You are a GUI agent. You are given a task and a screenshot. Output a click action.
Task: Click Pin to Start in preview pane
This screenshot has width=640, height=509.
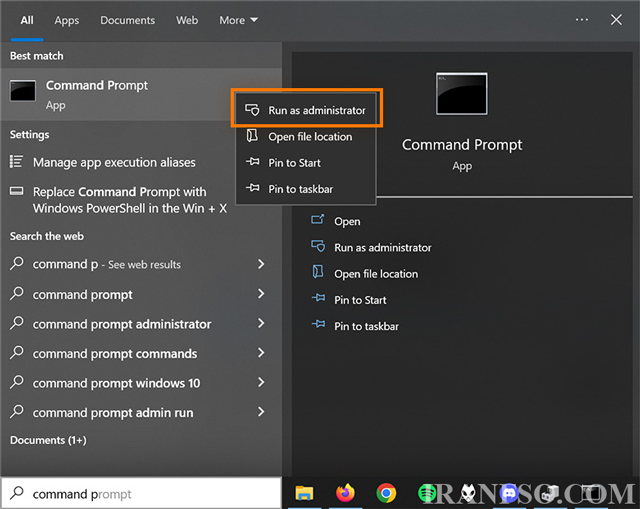(360, 300)
